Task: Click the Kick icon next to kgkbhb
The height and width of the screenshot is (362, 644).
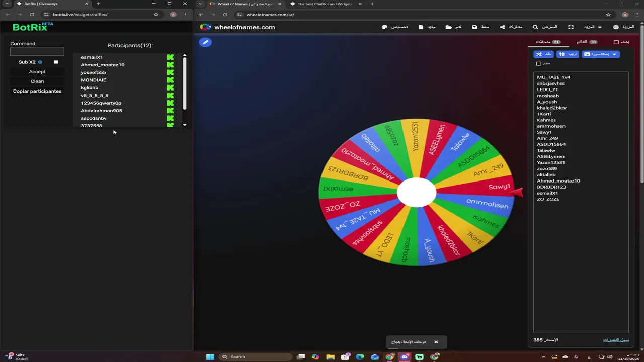Action: (170, 87)
